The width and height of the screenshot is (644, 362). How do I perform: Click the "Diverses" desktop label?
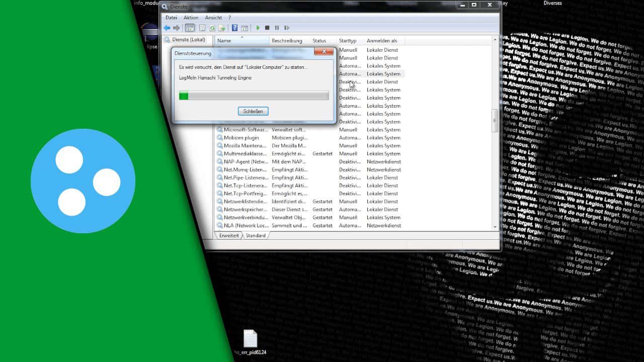553,3
